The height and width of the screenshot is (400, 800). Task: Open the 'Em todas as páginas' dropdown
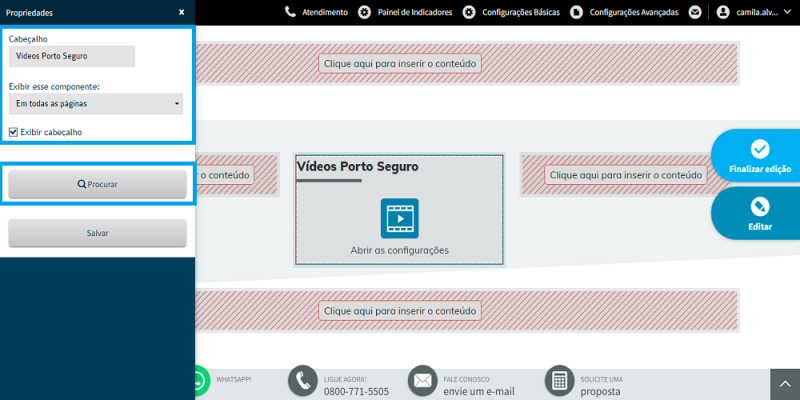point(97,103)
